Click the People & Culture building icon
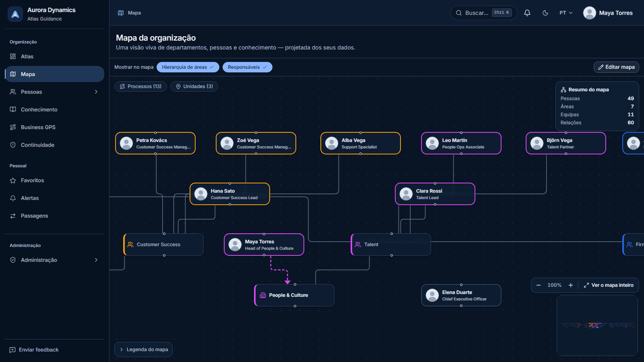 263,295
